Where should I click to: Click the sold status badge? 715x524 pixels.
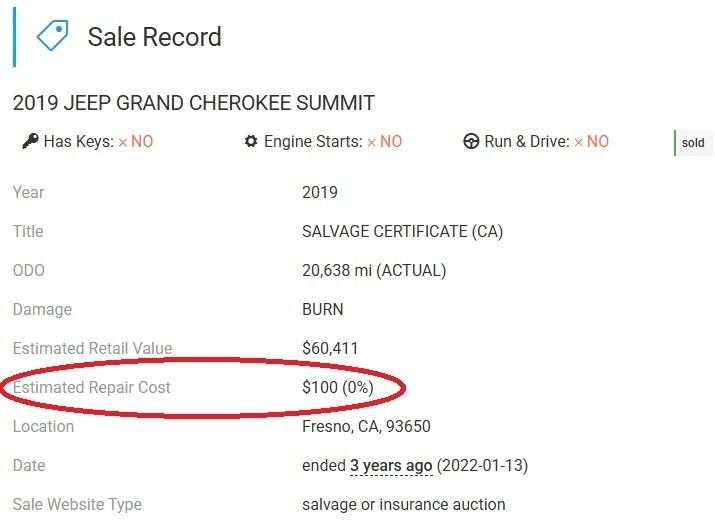click(693, 143)
